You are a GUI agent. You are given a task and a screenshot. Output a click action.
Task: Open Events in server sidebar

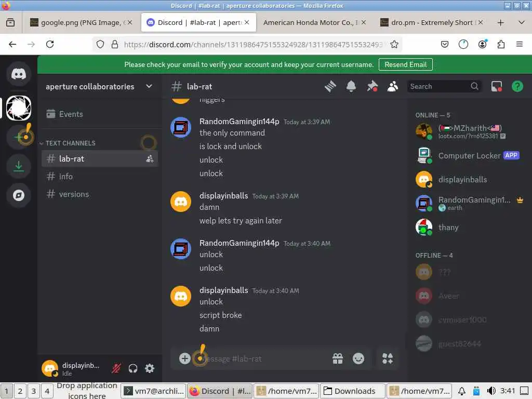(x=100, y=114)
